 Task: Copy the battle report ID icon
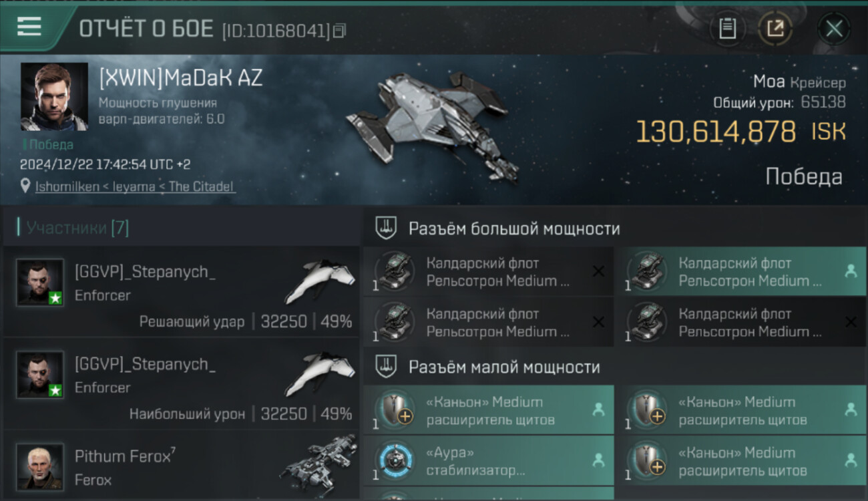(340, 31)
